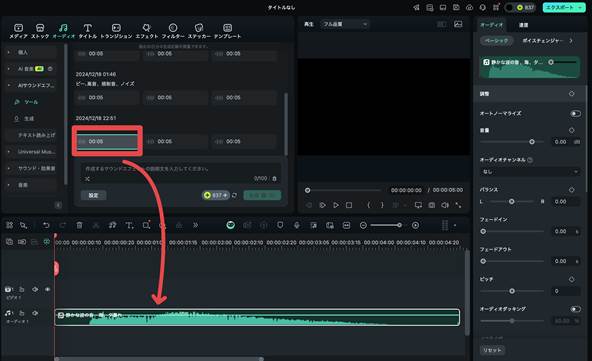This screenshot has width=592, height=361.
Task: Lock the audio track 1
Action: 22,313
